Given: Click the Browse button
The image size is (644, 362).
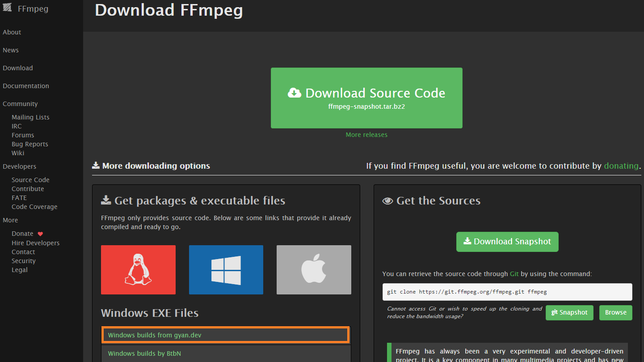Looking at the screenshot, I should tap(616, 313).
